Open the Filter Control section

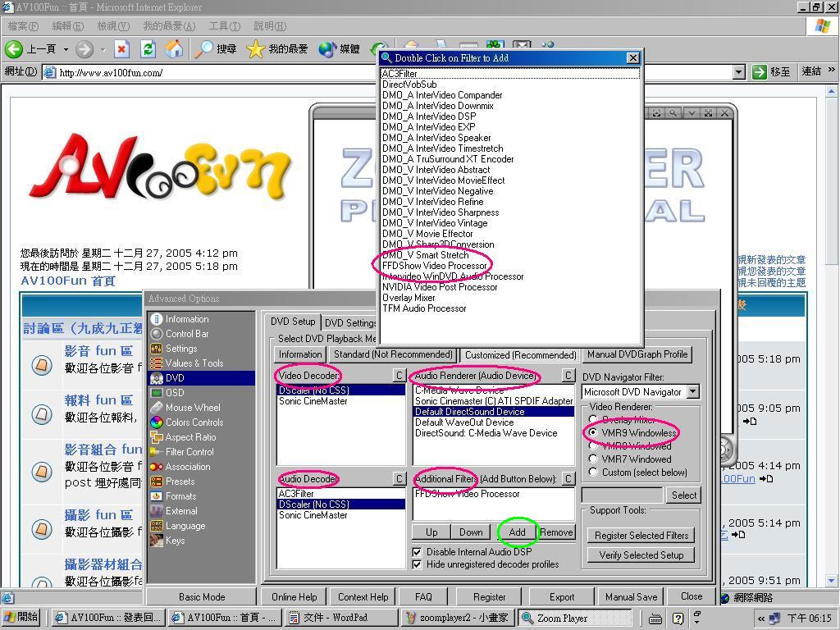[189, 452]
